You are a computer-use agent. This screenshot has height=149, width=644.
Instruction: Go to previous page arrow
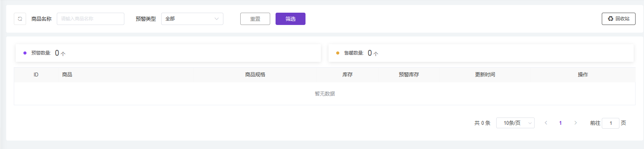tap(546, 123)
